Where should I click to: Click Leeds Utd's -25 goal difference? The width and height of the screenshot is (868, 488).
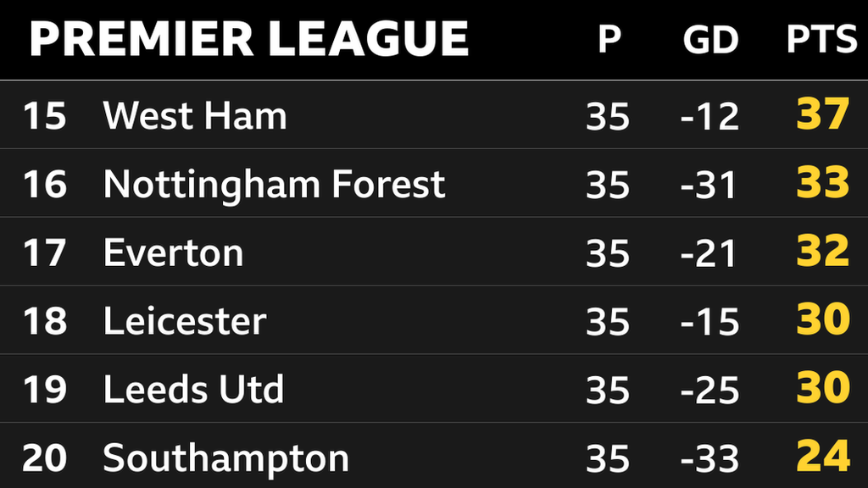709,391
